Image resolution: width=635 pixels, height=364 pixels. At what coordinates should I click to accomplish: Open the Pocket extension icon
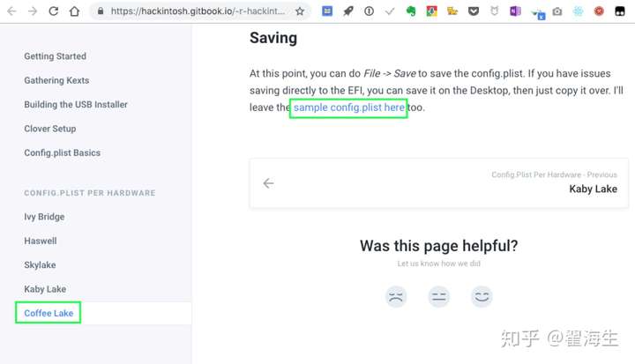click(474, 11)
